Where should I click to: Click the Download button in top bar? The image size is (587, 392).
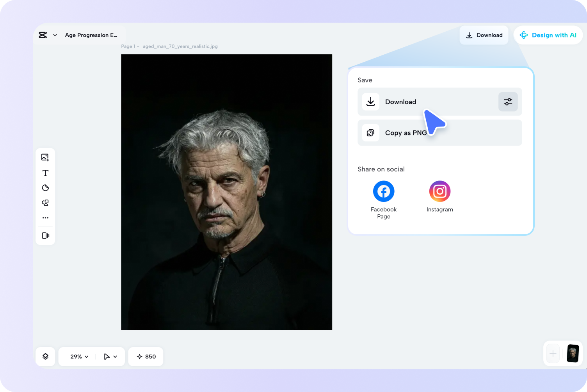[484, 35]
